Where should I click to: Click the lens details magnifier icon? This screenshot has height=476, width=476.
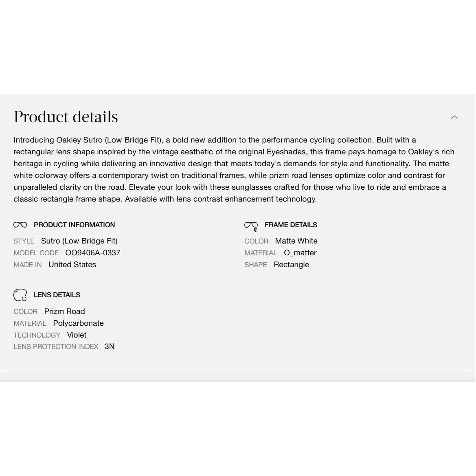click(20, 295)
